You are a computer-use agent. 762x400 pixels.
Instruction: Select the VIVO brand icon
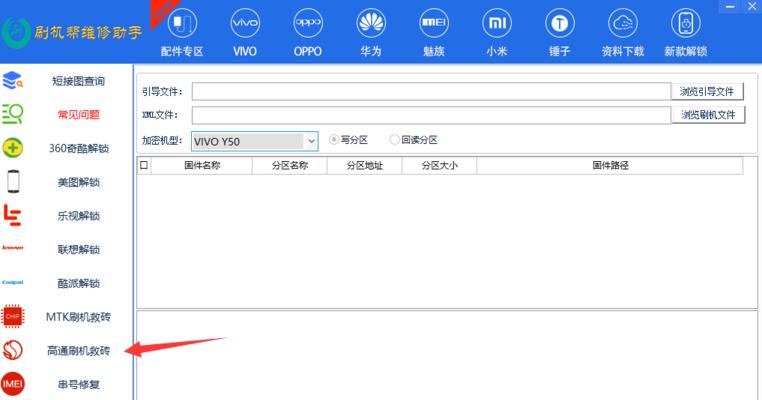(245, 23)
